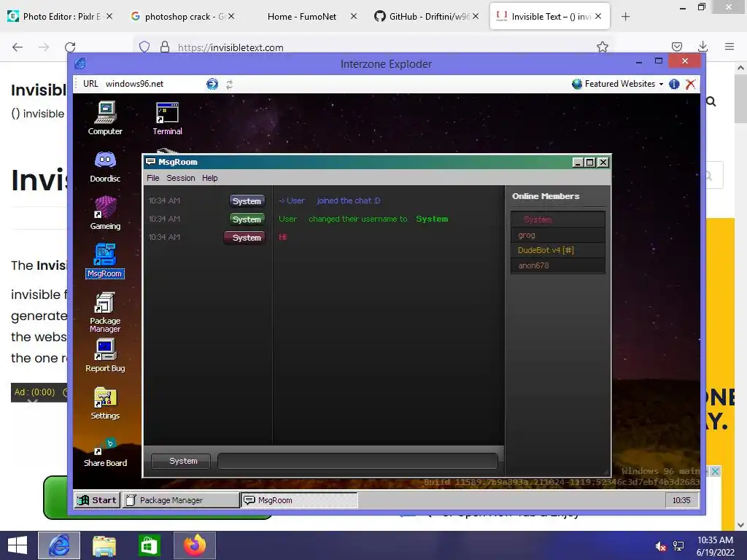The width and height of the screenshot is (747, 560).
Task: Click the refresh icon in Interzone Exploder toolbar
Action: tap(229, 85)
